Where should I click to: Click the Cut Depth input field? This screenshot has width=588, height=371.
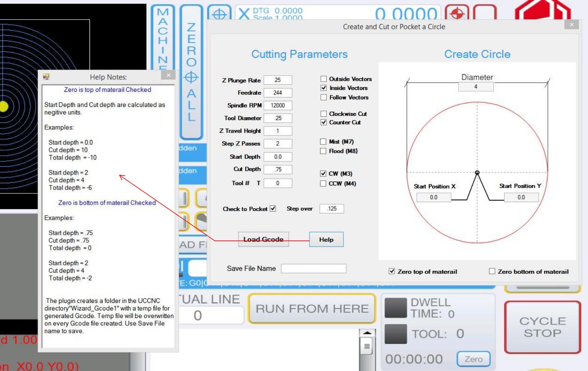click(x=278, y=170)
